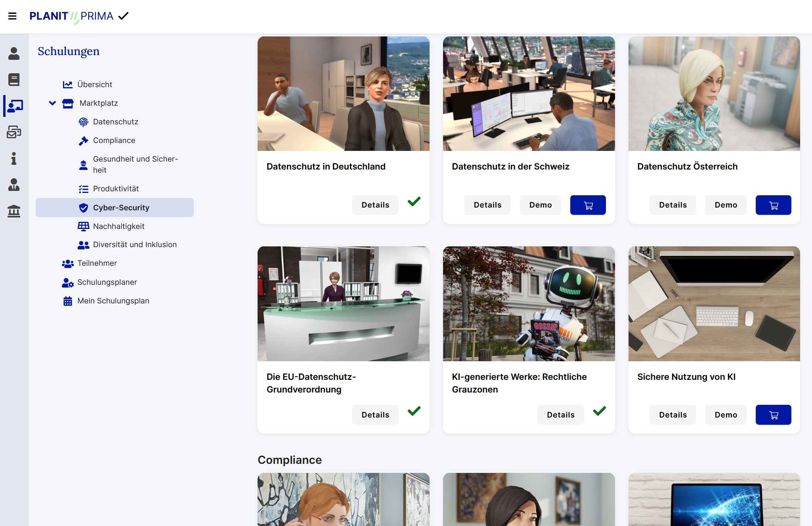Open Mein Schulungsplan
Screen dimensions: 812x526
click(113, 301)
